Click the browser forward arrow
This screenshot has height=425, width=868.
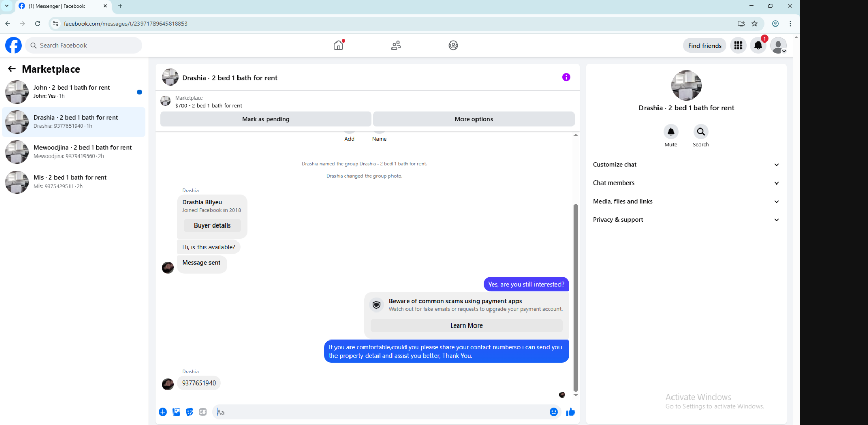coord(22,24)
